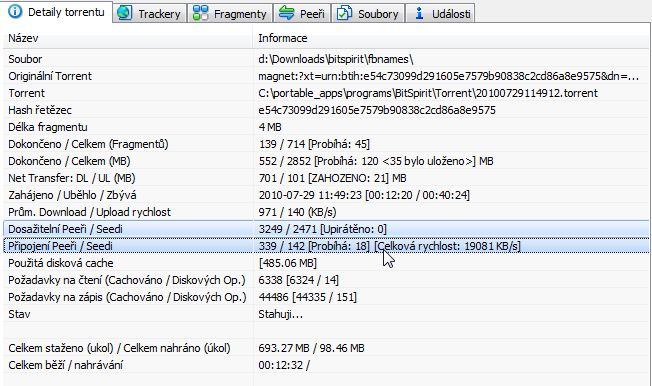Click the globe icon on Trackery tab

(x=124, y=13)
